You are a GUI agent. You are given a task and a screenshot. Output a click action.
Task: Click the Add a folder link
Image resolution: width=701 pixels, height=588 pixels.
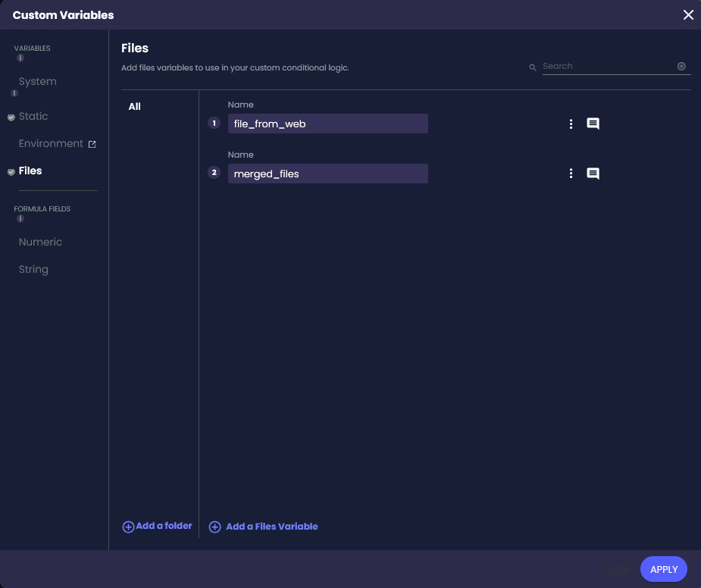coord(164,526)
